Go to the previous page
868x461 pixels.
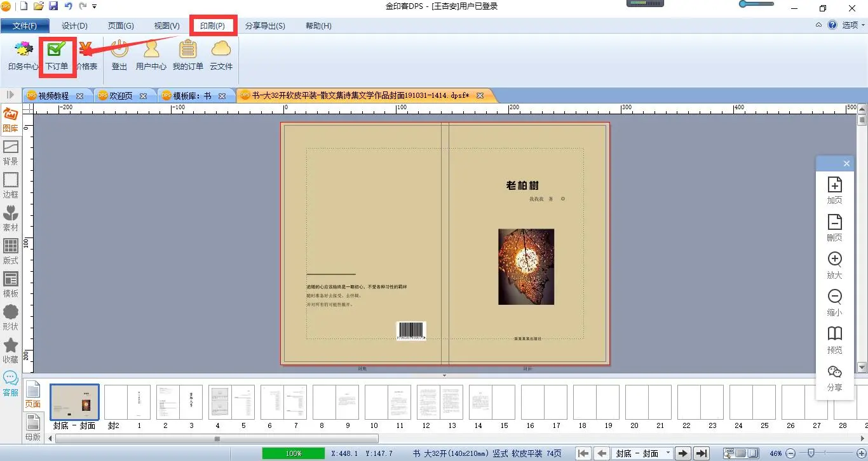601,453
